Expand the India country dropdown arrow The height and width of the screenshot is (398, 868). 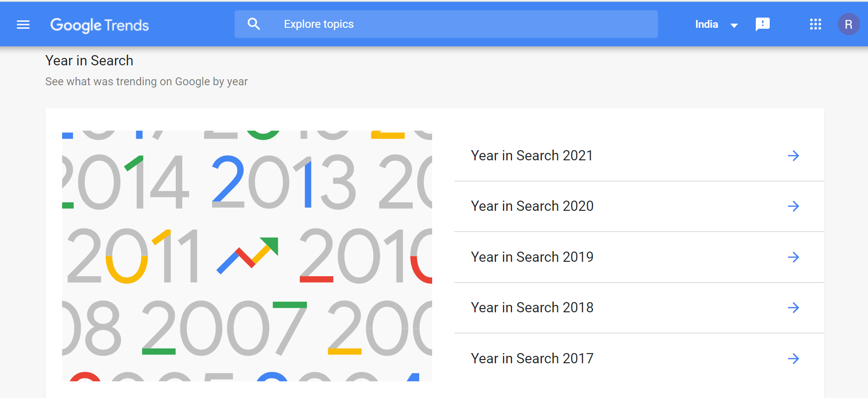[734, 25]
